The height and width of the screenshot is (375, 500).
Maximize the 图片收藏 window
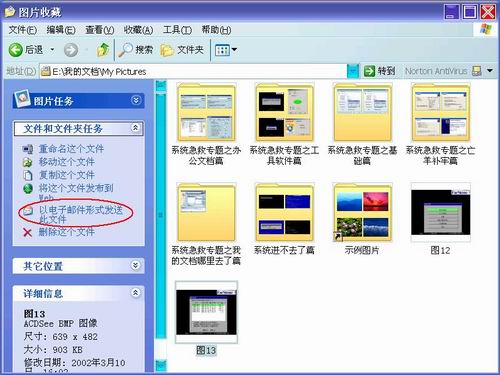point(470,12)
